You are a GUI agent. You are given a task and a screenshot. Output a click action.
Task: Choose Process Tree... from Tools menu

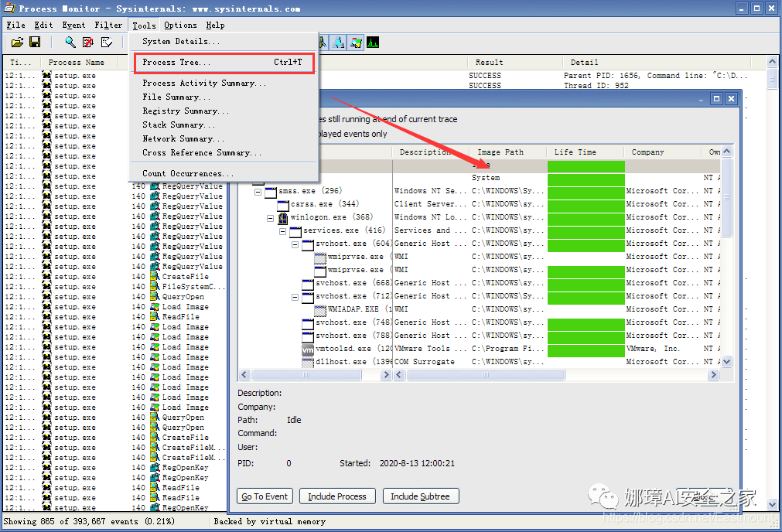pyautogui.click(x=224, y=63)
